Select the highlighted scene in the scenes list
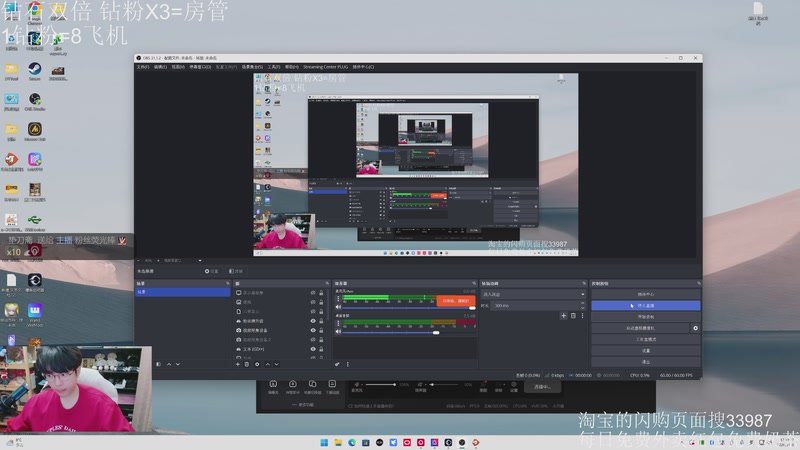 182,292
